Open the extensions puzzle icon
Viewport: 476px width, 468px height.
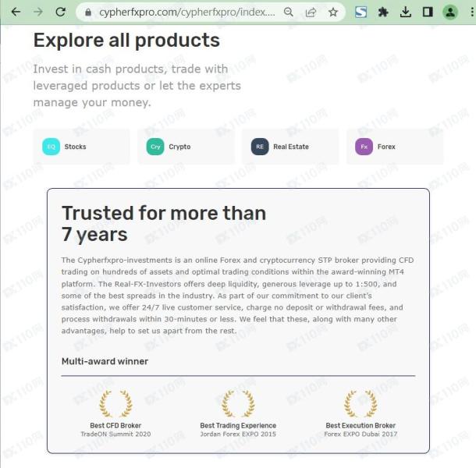[383, 12]
